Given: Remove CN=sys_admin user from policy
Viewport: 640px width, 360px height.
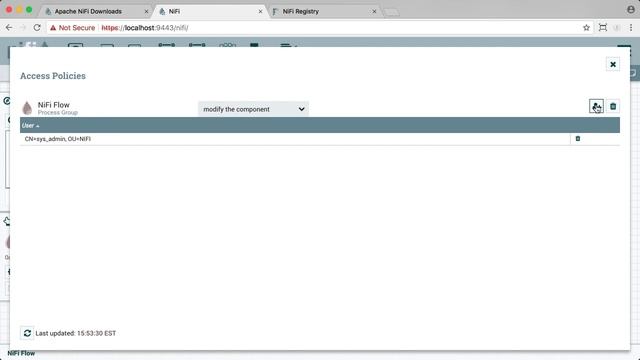Looking at the screenshot, I should pos(578,139).
